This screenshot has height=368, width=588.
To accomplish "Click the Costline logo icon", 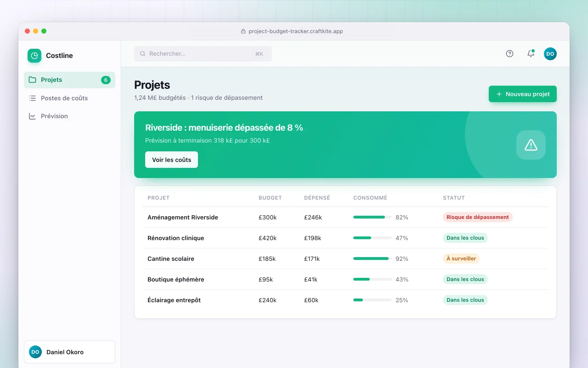I will [x=34, y=56].
